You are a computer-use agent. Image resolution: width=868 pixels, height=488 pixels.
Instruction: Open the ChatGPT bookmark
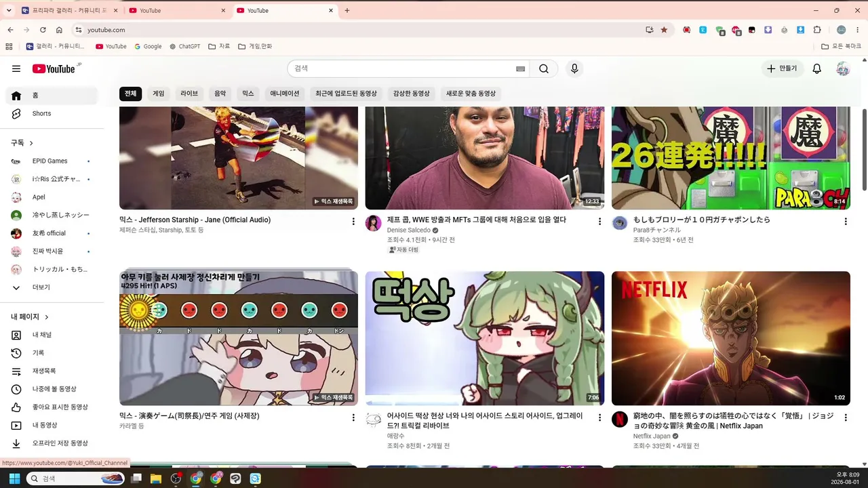pyautogui.click(x=185, y=47)
